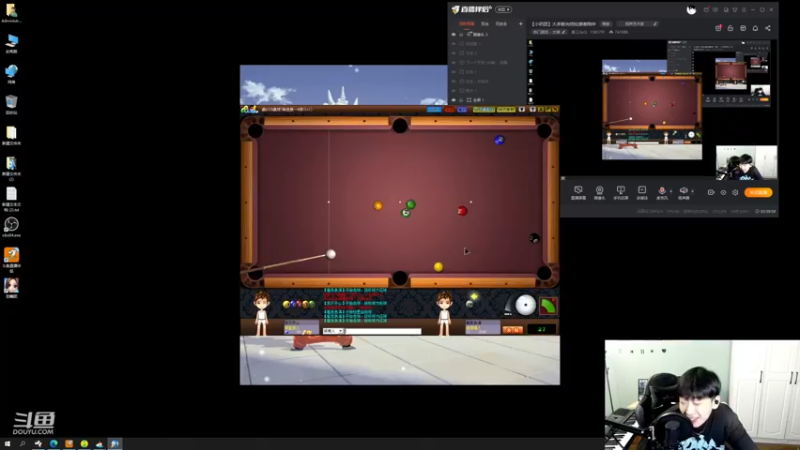Click the orange button next to the countdown timer
This screenshot has width=800, height=450.
click(512, 330)
